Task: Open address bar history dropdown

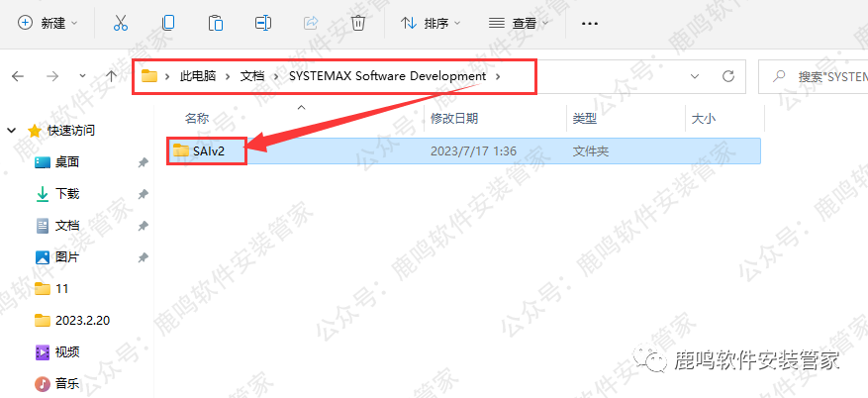Action: pos(694,76)
